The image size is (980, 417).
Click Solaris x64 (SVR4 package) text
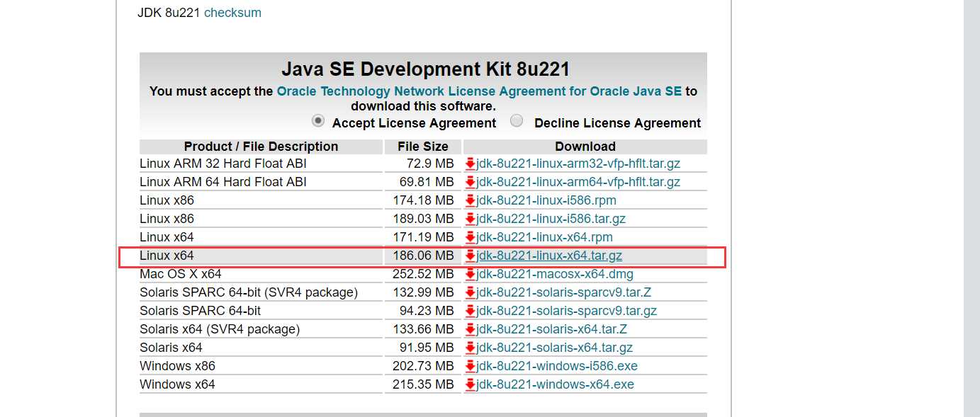pos(220,329)
